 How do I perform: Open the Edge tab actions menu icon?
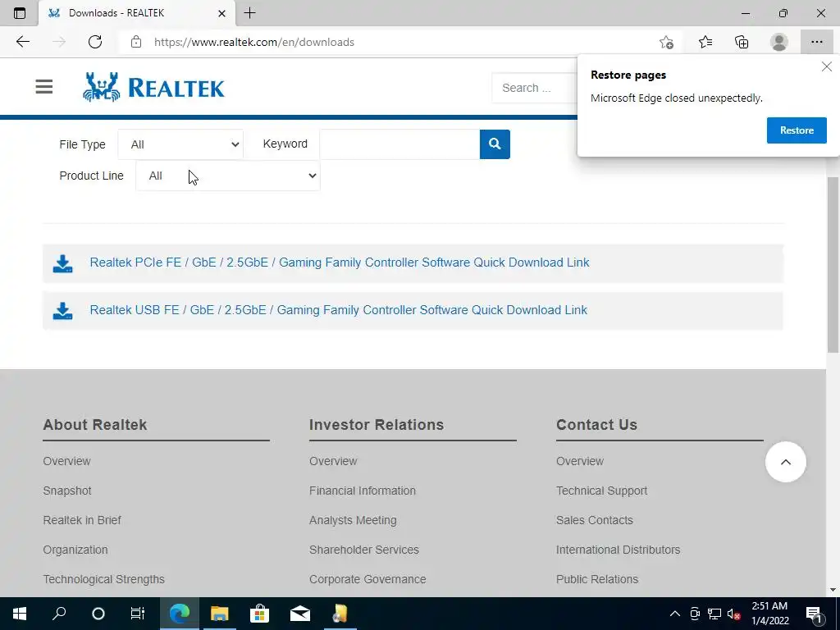pos(20,13)
